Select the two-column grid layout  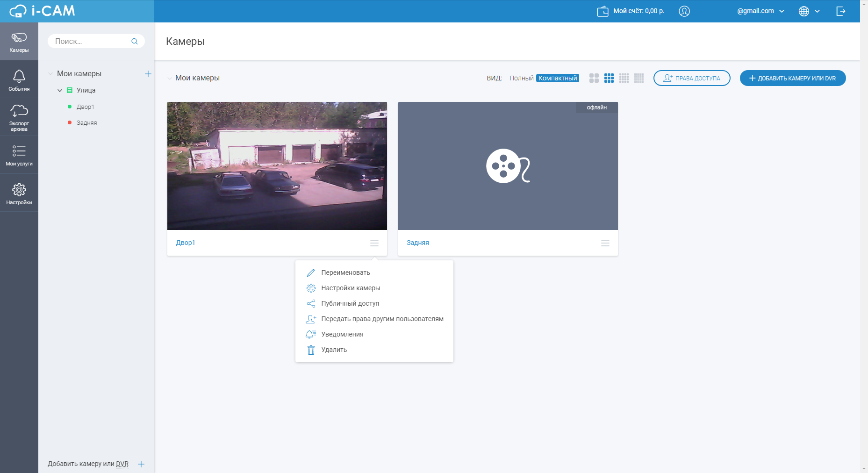coord(594,78)
